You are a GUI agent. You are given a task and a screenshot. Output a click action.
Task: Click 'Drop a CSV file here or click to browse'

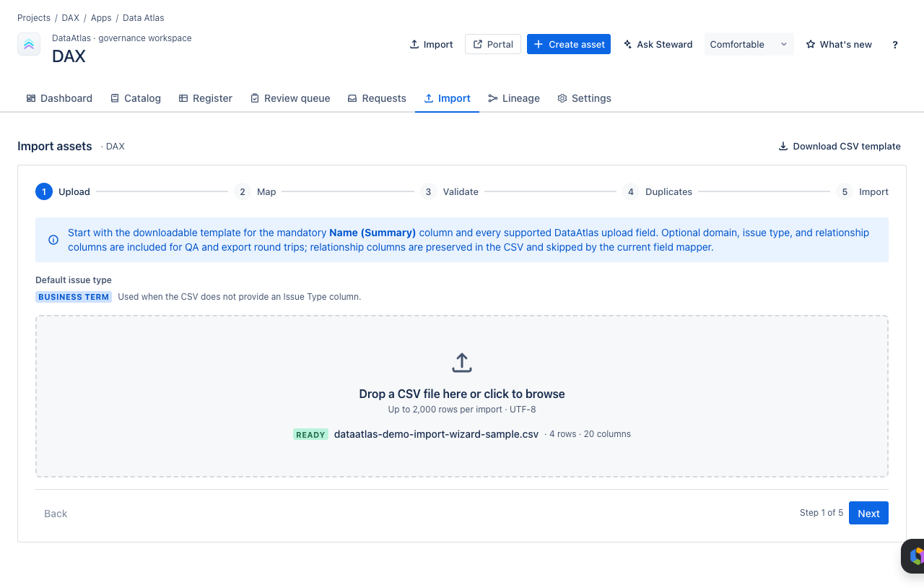(x=462, y=394)
